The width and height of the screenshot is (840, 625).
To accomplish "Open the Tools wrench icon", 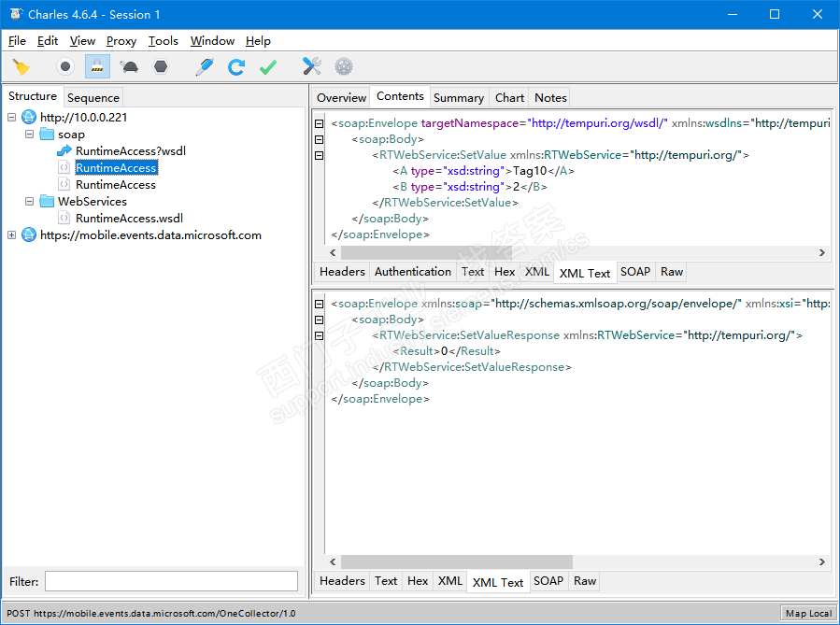I will pyautogui.click(x=312, y=66).
